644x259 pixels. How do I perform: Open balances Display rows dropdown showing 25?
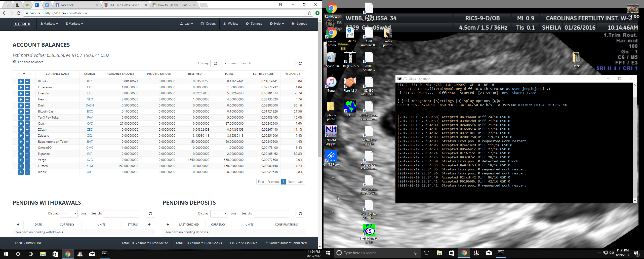coord(219,63)
